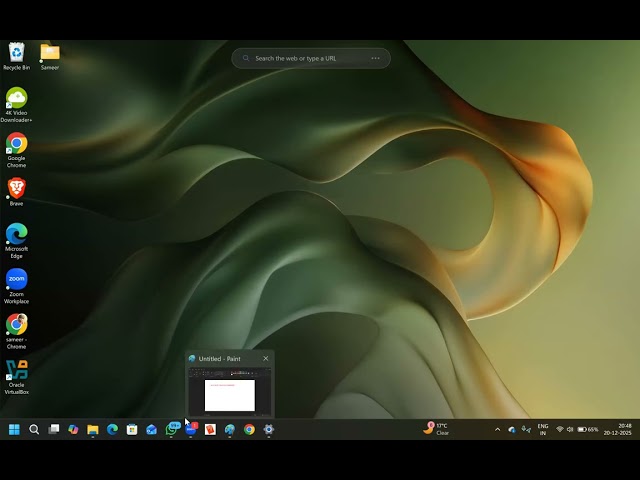The height and width of the screenshot is (480, 640).
Task: Launch 4K Video Downloader+ from desktop
Action: pos(16,98)
